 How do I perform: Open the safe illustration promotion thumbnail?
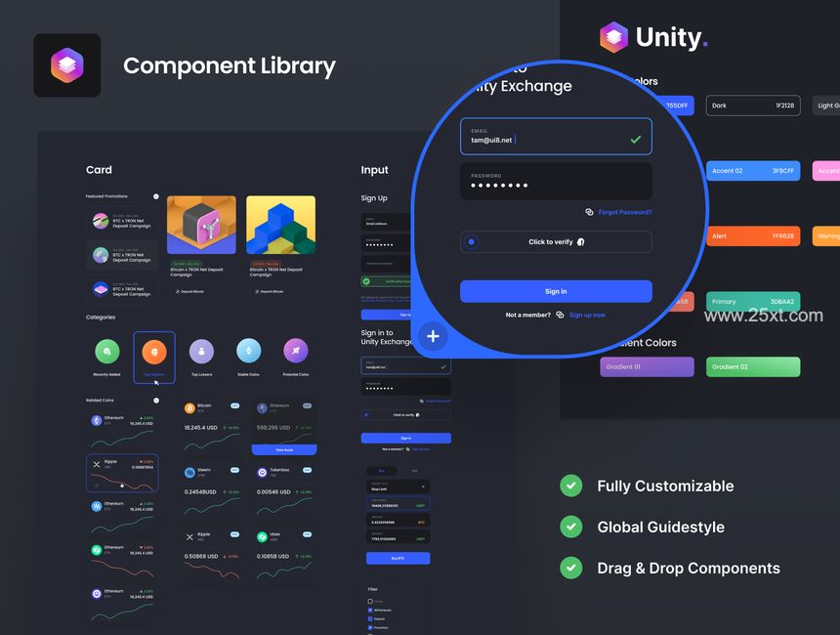pos(201,225)
